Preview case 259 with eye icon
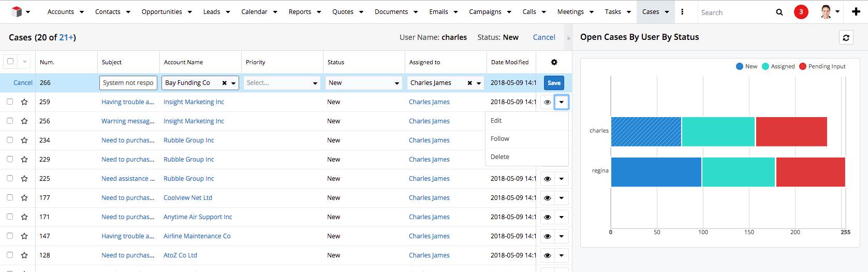The image size is (868, 272). click(547, 102)
